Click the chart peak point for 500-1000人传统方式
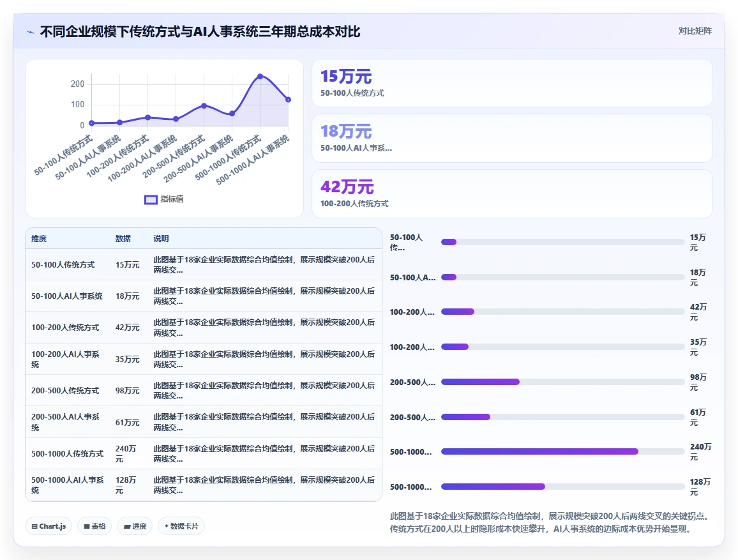738x560 pixels. 260,76
